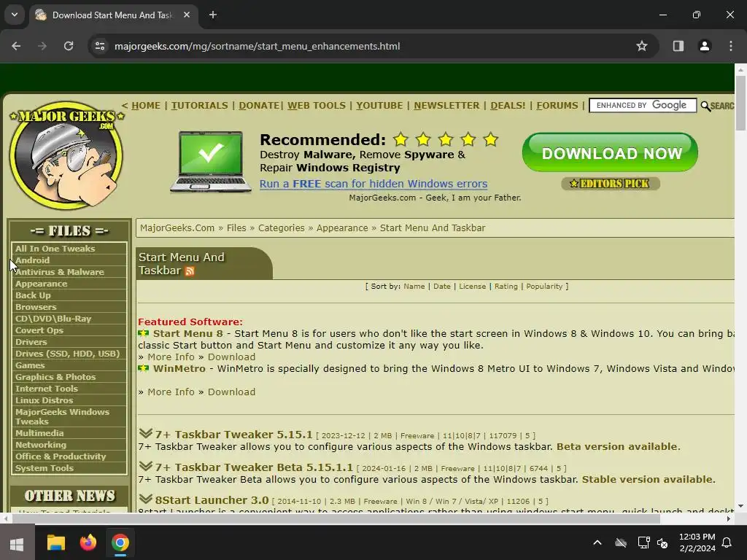
Task: Open Chrome's three-dot menu
Action: [731, 46]
